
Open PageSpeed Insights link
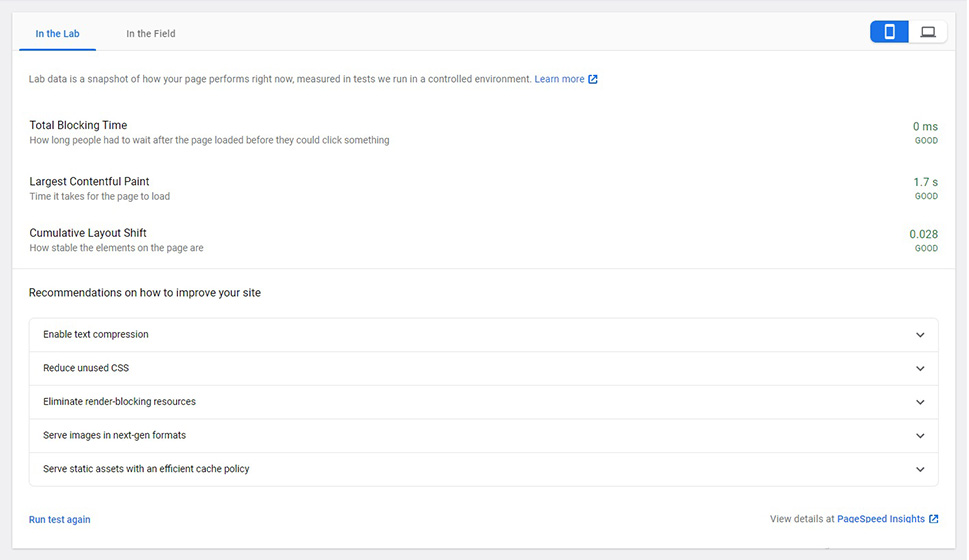(881, 519)
